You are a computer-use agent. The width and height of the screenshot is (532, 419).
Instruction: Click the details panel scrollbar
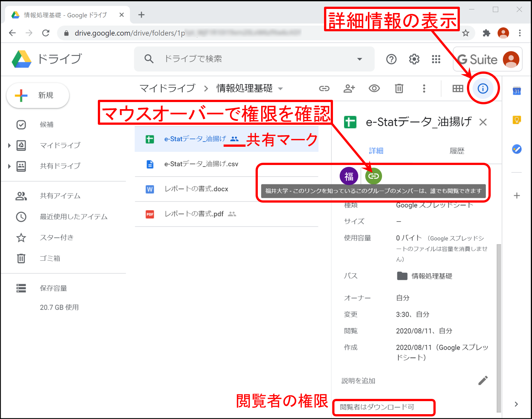[499, 328]
